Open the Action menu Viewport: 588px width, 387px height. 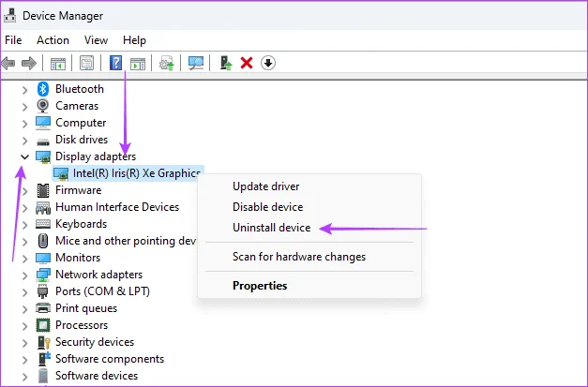click(53, 40)
